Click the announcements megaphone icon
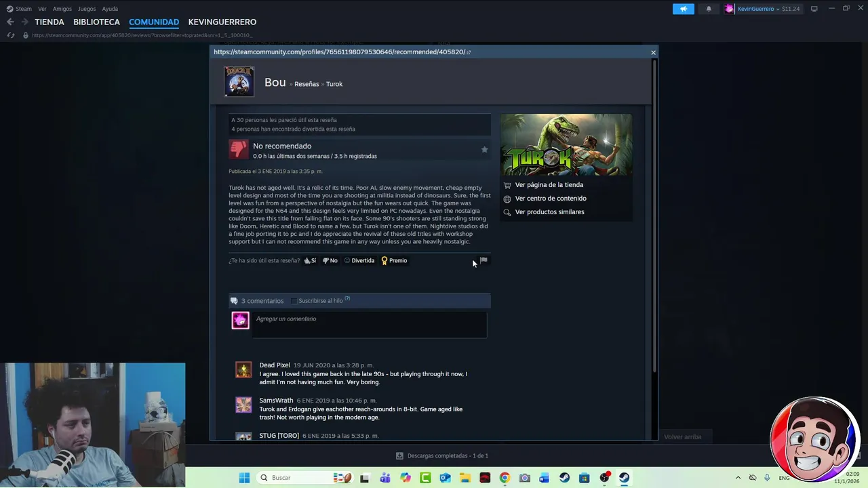 pyautogui.click(x=683, y=9)
